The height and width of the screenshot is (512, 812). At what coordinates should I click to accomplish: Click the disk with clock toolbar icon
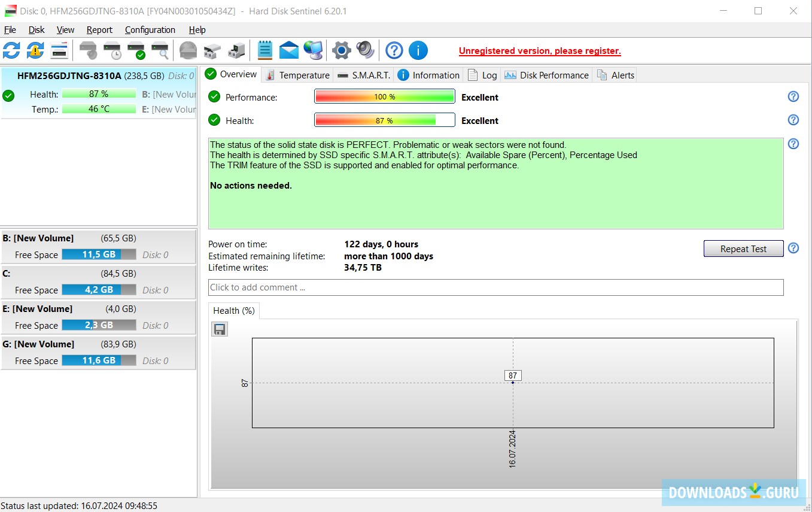(x=112, y=50)
